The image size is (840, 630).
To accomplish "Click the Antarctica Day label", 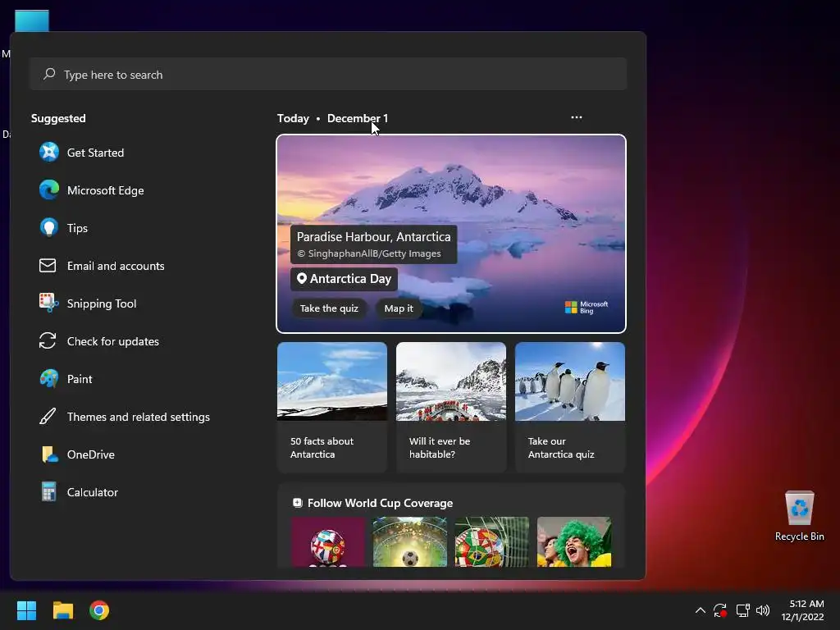I will 350,279.
